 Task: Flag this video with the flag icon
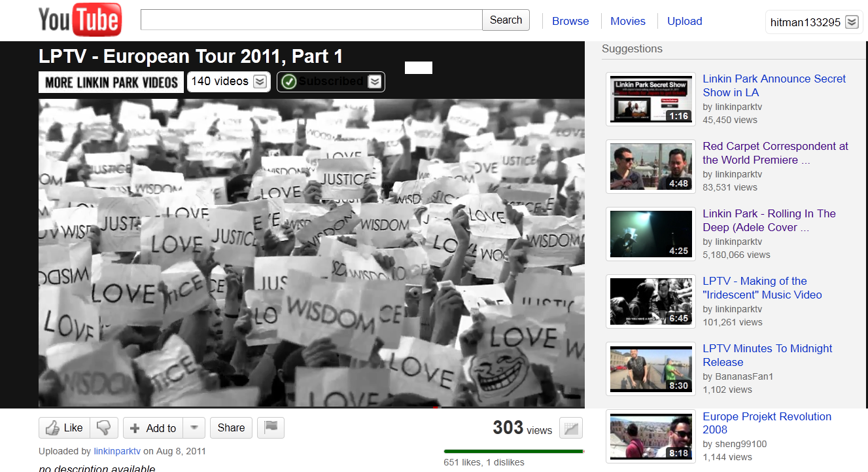coord(271,428)
